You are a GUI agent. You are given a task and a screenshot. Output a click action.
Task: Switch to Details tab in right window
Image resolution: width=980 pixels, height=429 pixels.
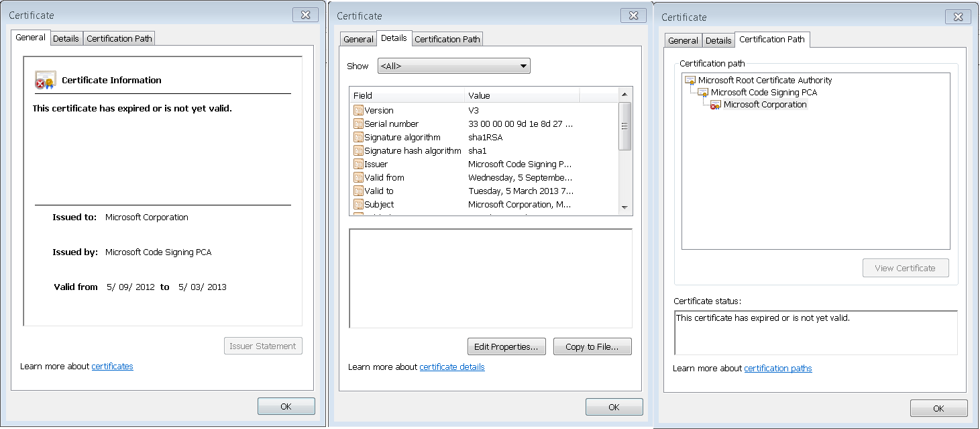(718, 40)
